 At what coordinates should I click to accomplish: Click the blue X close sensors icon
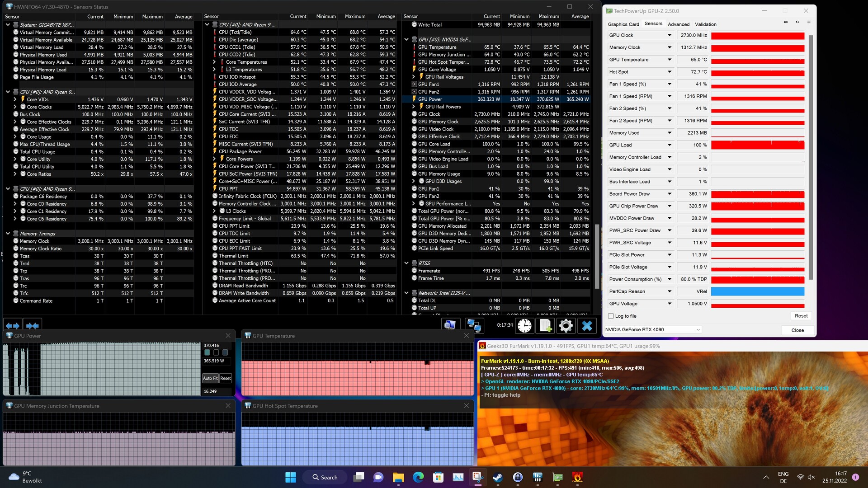coord(587,325)
